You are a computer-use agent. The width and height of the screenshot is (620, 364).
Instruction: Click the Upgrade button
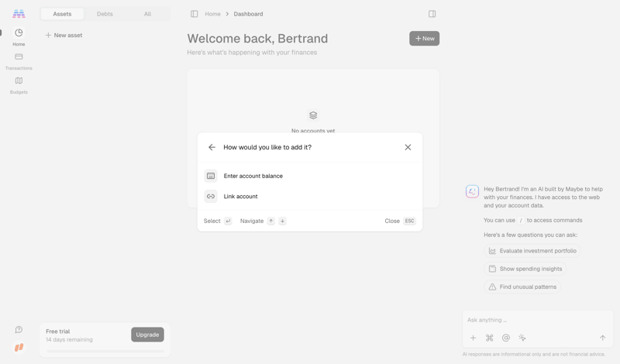[147, 335]
